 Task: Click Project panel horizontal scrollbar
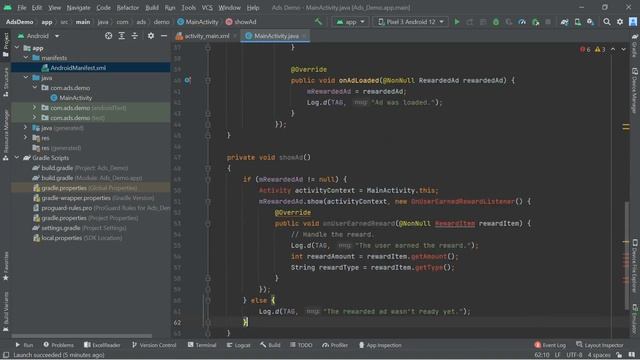click(x=82, y=336)
